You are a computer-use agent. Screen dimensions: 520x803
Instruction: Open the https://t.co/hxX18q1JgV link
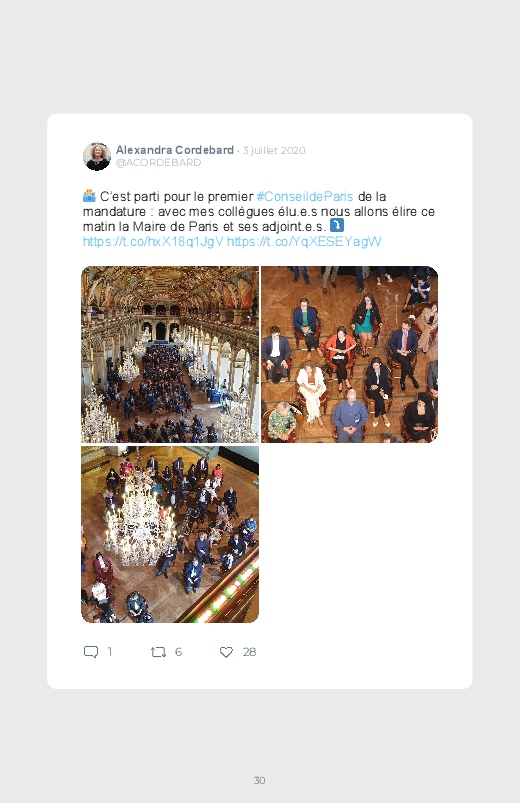(153, 241)
